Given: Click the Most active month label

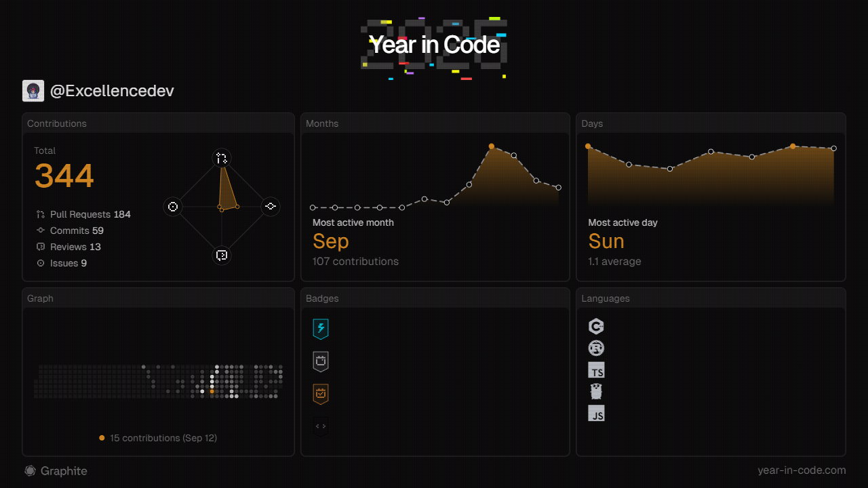Looking at the screenshot, I should coord(353,222).
